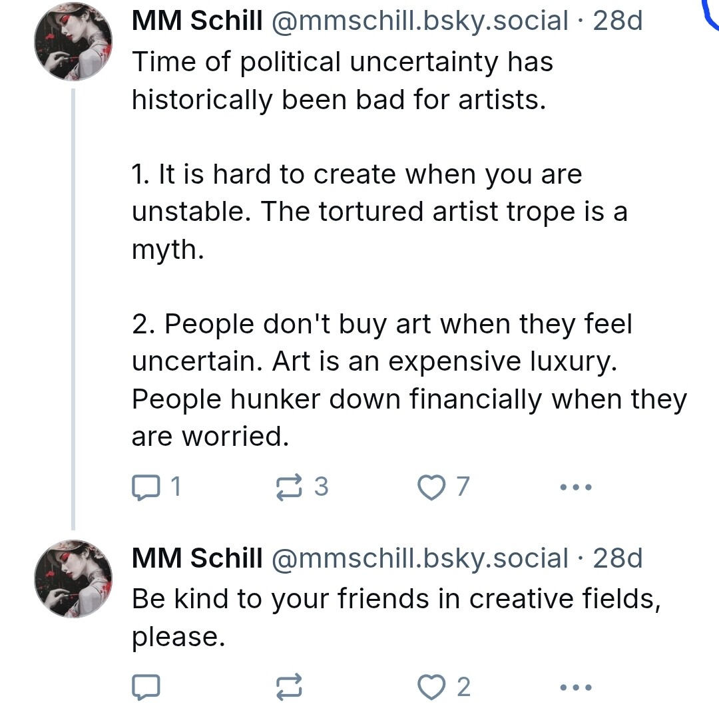Viewport: 719px width, 728px height.
Task: Open more options on second post
Action: click(576, 687)
